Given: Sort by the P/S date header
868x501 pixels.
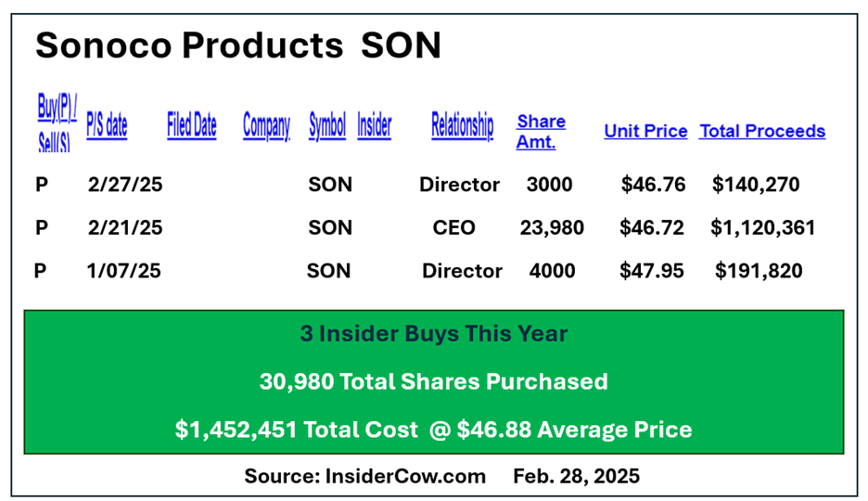Looking at the screenshot, I should [107, 125].
